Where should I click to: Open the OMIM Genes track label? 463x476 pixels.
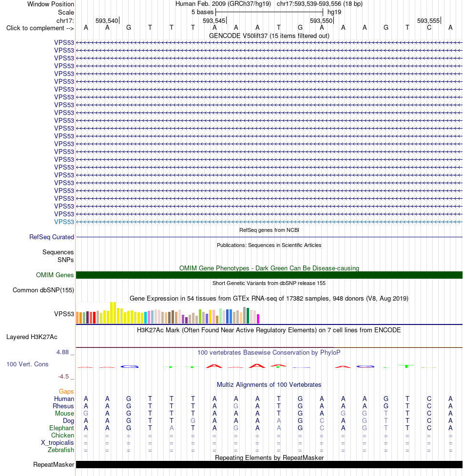[x=55, y=275]
